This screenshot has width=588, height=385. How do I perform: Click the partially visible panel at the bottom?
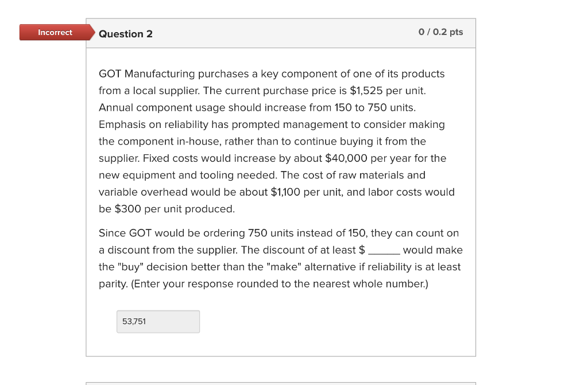coord(281,383)
